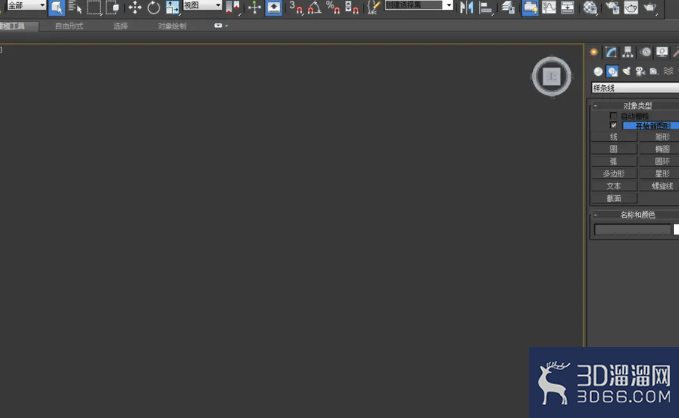Viewport: 679px width, 418px height.
Task: Switch to the 自由形式 ribbon tab
Action: (x=69, y=26)
